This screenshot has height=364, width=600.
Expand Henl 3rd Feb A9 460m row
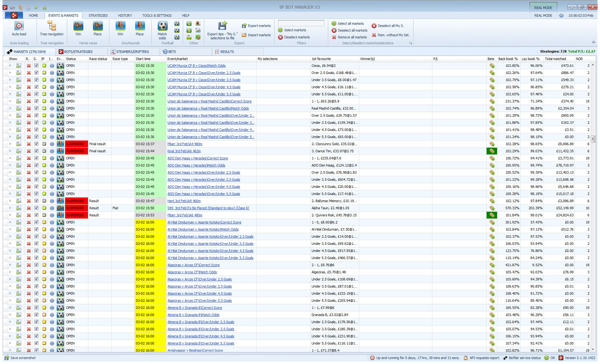pyautogui.click(x=10, y=201)
